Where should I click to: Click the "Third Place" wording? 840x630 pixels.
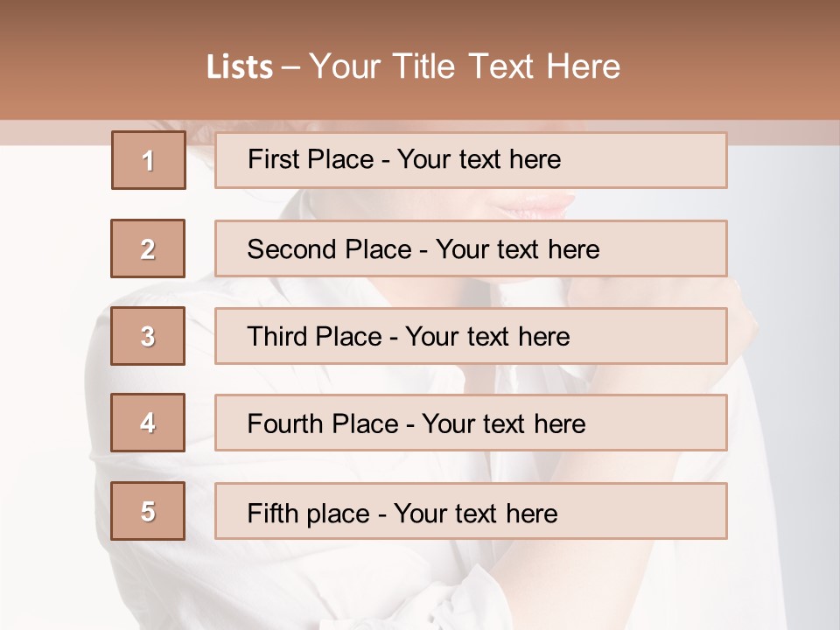[x=315, y=337]
